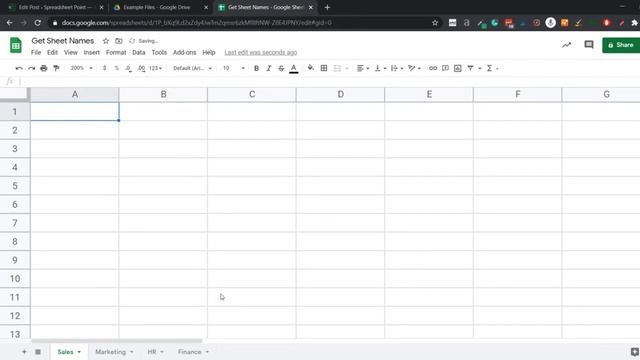Open the Tools menu
640x360 pixels.
pos(159,52)
